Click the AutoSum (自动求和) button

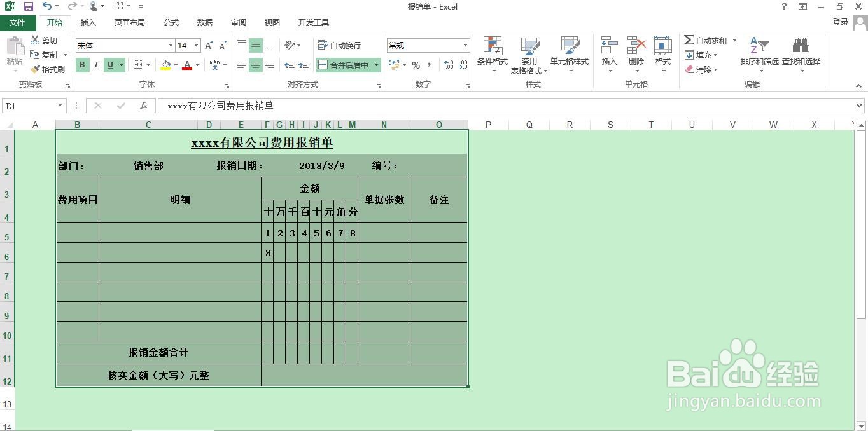706,40
